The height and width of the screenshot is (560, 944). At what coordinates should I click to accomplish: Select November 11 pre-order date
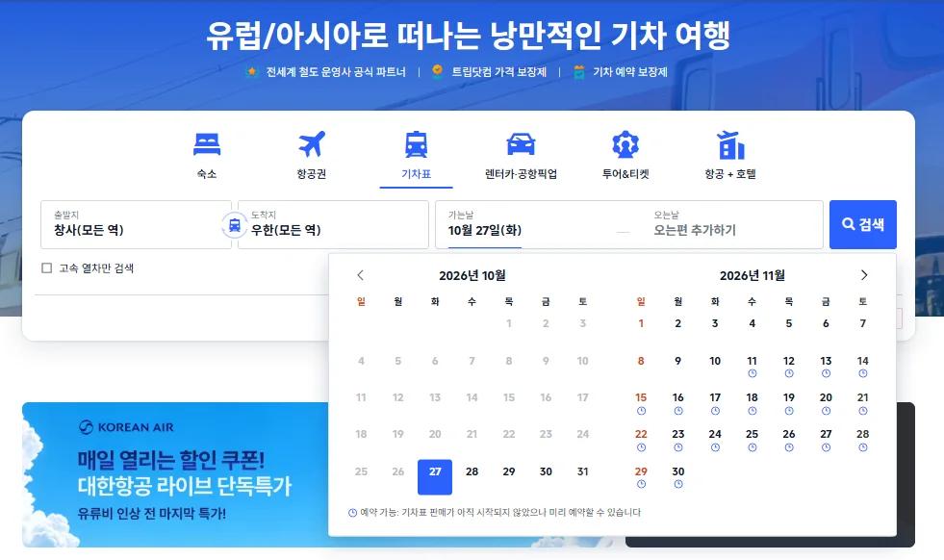[752, 366]
